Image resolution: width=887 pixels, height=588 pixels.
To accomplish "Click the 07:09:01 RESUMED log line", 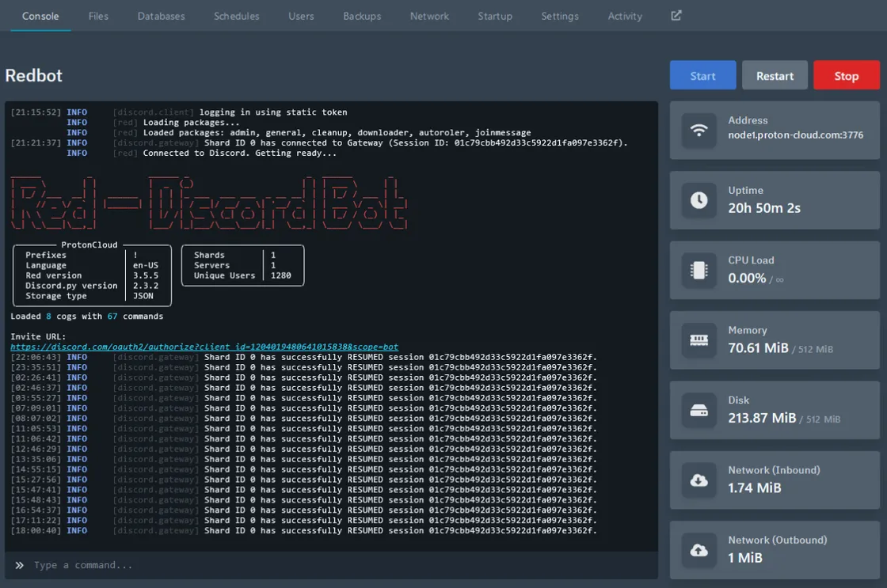I will click(304, 408).
